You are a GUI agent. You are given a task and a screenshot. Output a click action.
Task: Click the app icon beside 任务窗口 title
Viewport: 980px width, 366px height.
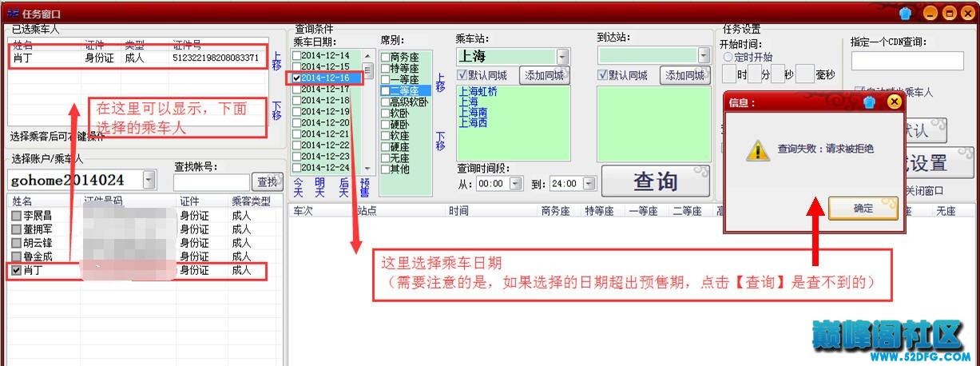(13, 14)
